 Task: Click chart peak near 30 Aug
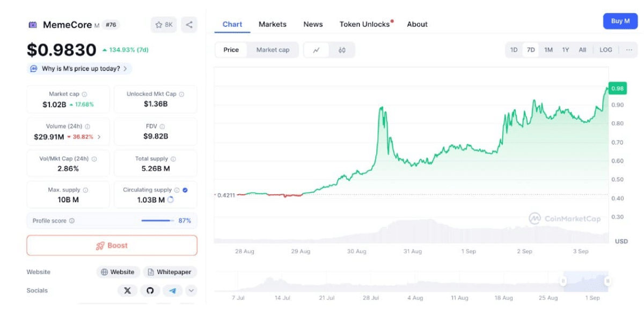coord(381,108)
